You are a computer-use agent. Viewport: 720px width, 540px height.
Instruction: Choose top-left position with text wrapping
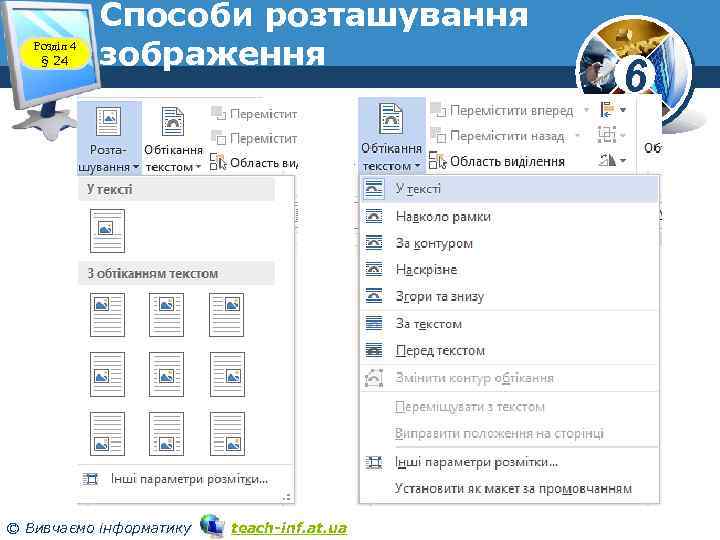click(107, 315)
